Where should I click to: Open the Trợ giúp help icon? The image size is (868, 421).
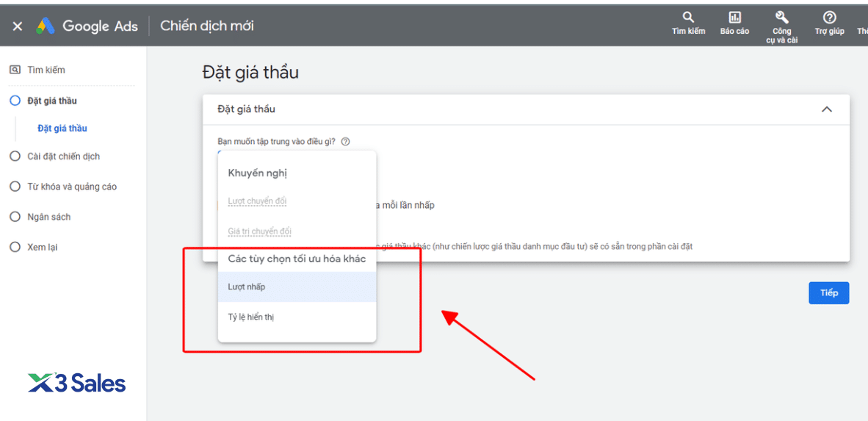pos(829,17)
